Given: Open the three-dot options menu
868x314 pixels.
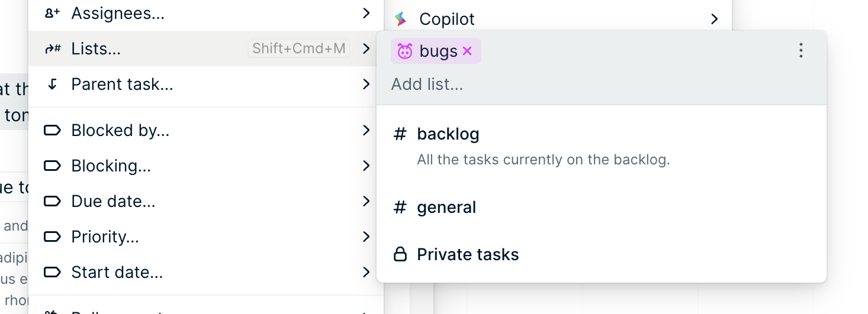Looking at the screenshot, I should pyautogui.click(x=801, y=51).
